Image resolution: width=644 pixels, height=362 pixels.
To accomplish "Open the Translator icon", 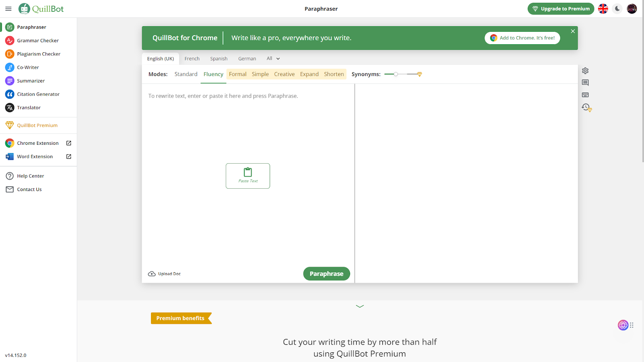I will (10, 107).
